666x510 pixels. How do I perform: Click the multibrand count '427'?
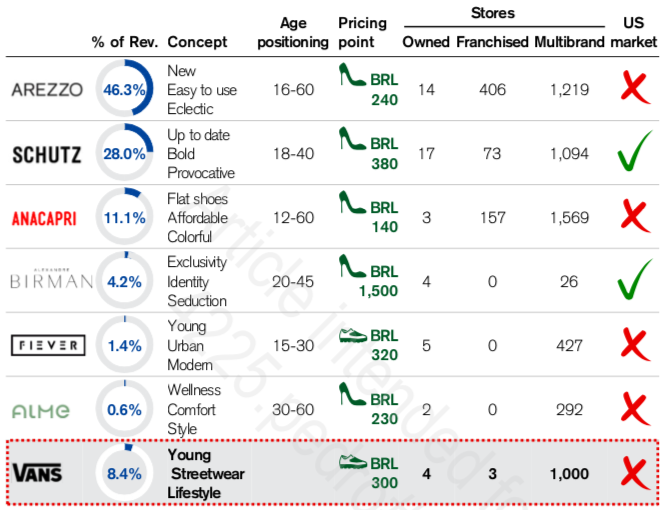[x=569, y=346]
